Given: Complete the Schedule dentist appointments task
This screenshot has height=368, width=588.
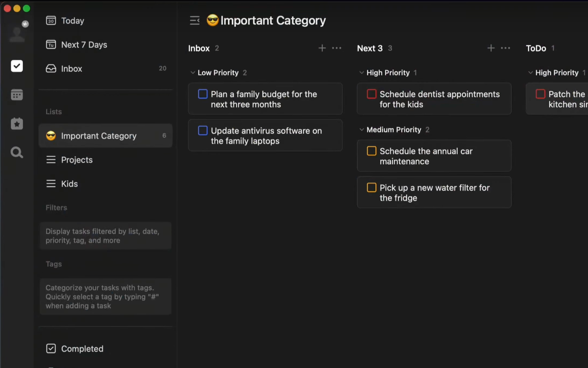Looking at the screenshot, I should pyautogui.click(x=371, y=94).
